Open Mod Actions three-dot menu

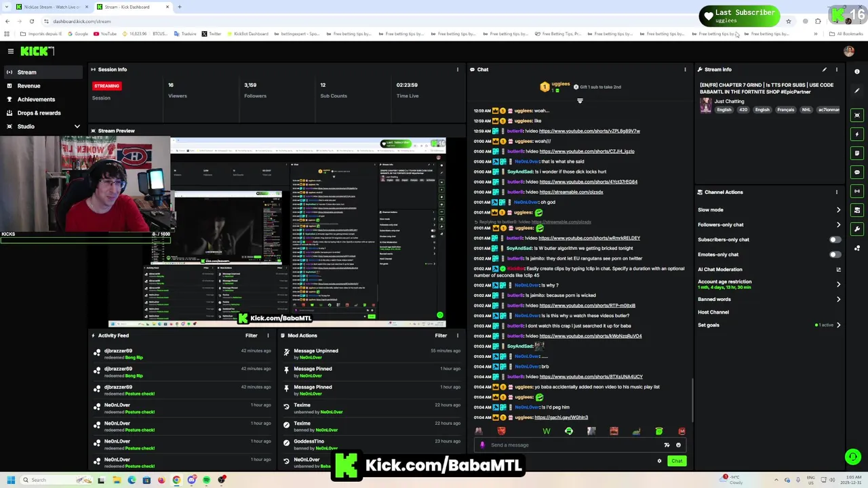coord(457,335)
